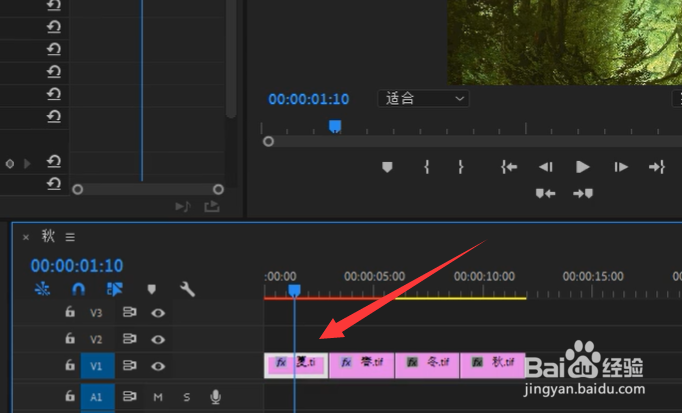Toggle insert sequences as nests

[42, 289]
